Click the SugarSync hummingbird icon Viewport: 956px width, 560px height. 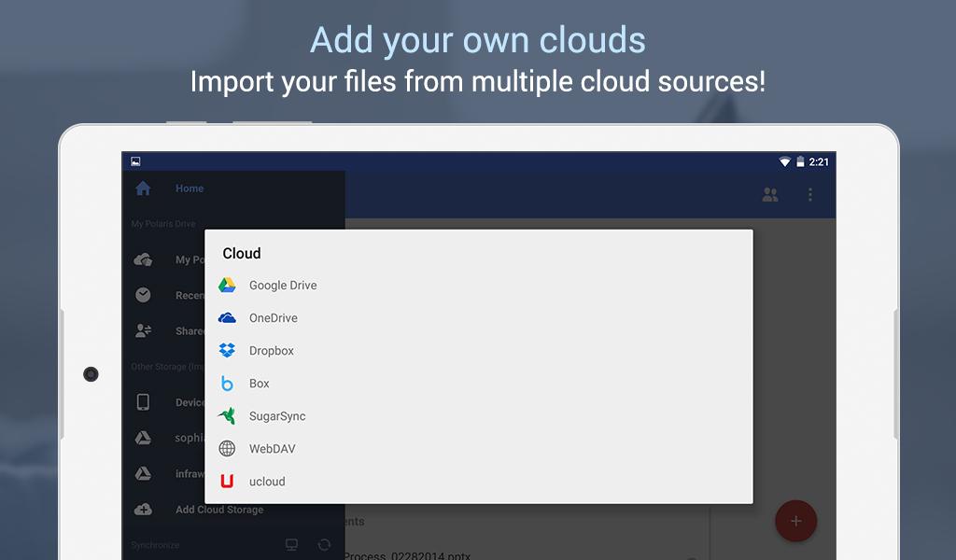pos(227,415)
